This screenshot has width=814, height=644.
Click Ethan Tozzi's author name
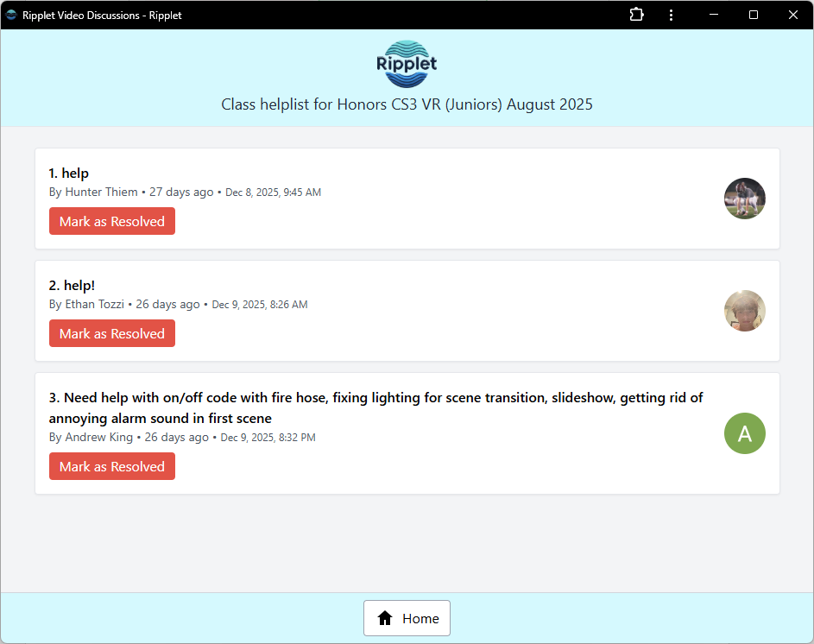95,304
